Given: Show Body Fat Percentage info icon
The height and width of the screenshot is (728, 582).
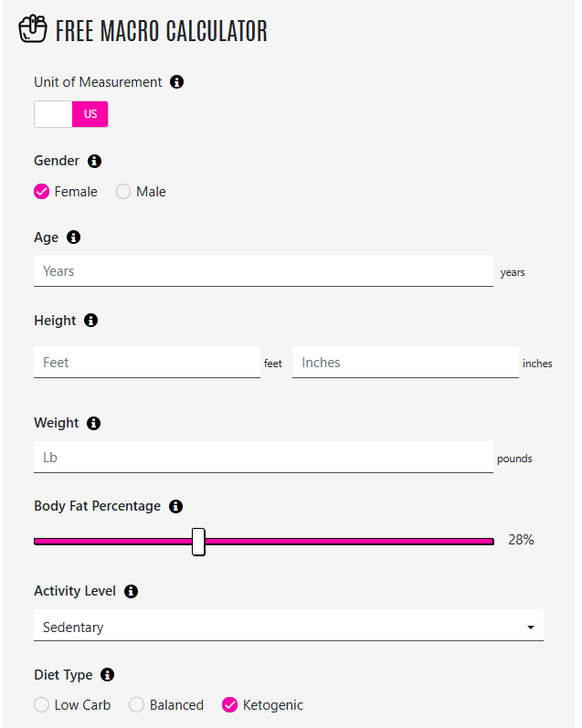Looking at the screenshot, I should pos(175,506).
